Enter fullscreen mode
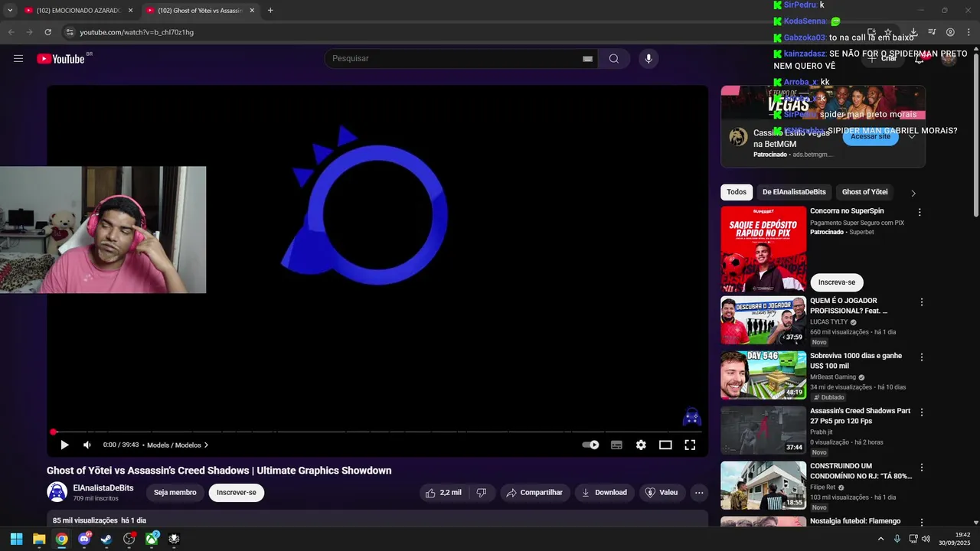The height and width of the screenshot is (551, 980). tap(690, 445)
